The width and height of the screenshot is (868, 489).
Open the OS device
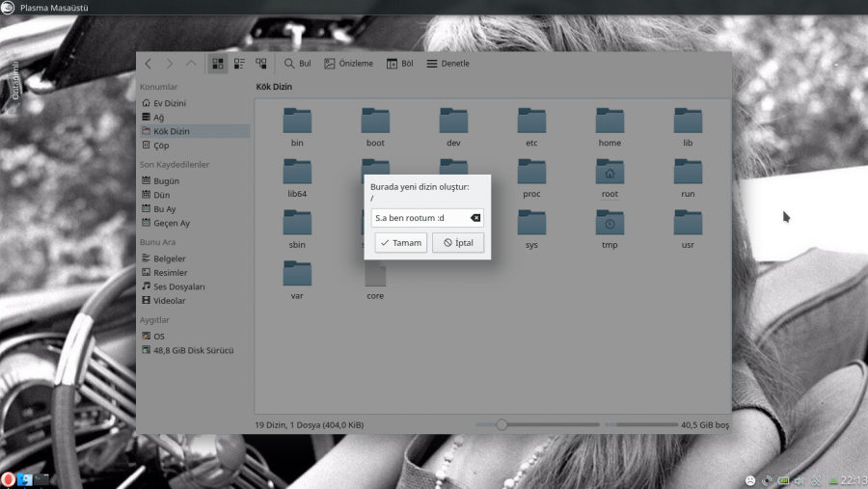point(193,337)
